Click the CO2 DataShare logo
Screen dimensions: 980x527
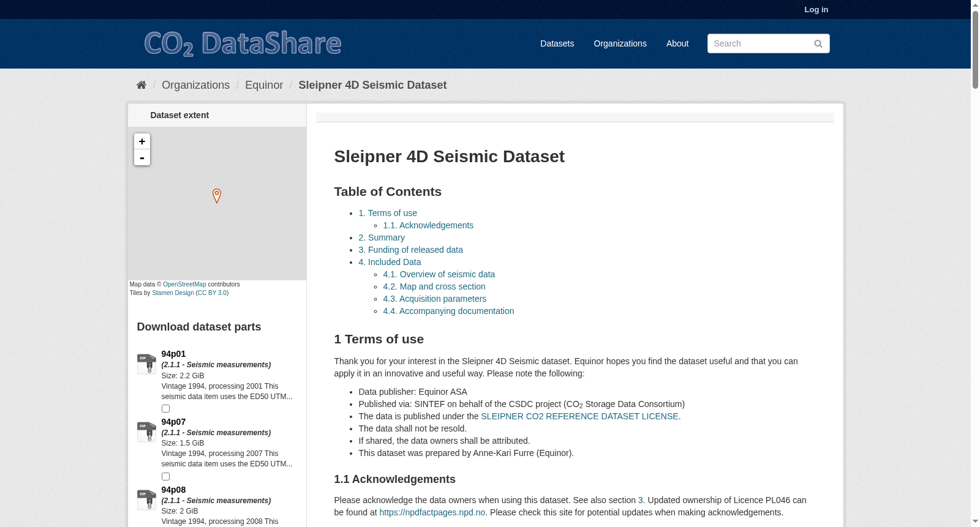pos(243,43)
